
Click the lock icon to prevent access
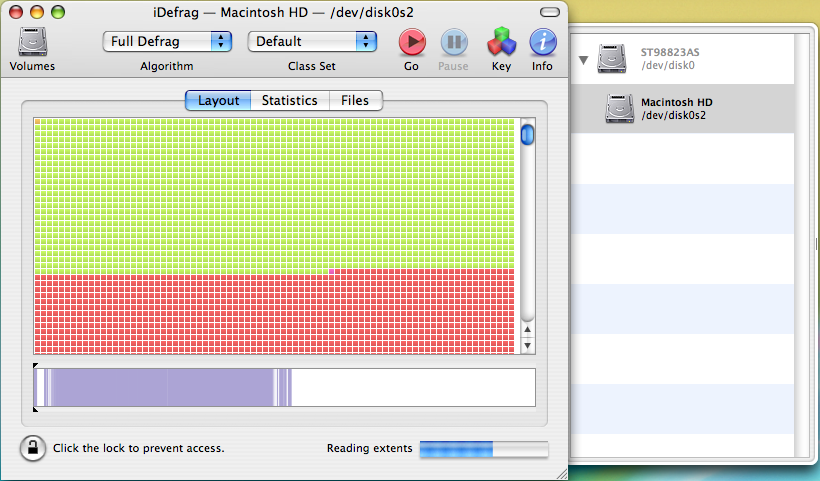(32, 448)
